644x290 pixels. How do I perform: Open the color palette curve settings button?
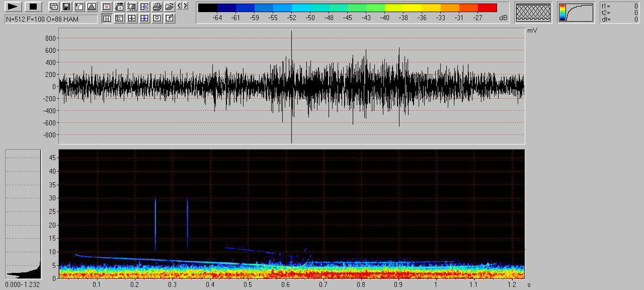(576, 13)
